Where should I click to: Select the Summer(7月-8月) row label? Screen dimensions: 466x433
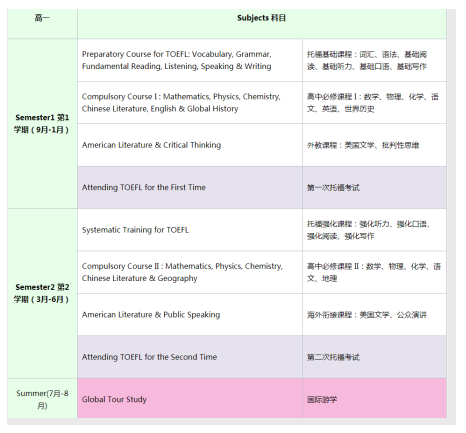tap(42, 399)
